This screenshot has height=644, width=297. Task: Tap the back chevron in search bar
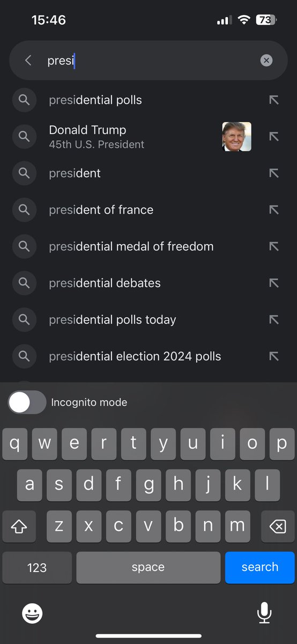[28, 61]
